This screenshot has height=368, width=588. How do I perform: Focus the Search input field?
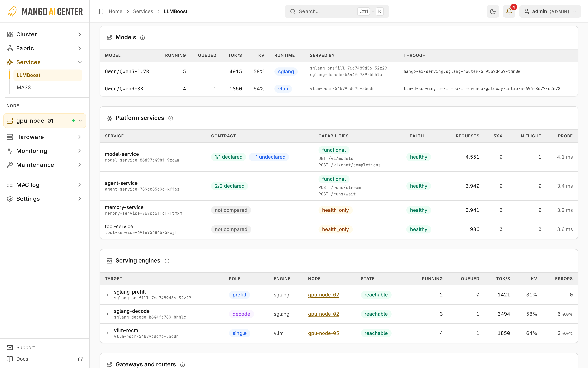pyautogui.click(x=336, y=11)
